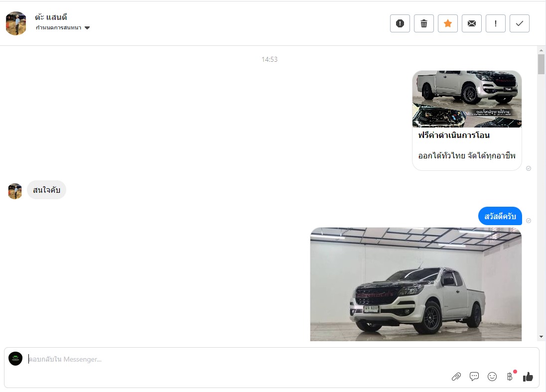
Task: Open the conversation assignment dropdown under contact name
Action: tap(63, 28)
